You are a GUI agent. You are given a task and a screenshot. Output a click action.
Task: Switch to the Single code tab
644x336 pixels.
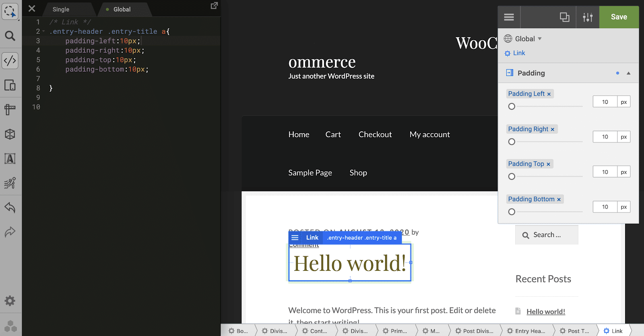[61, 9]
